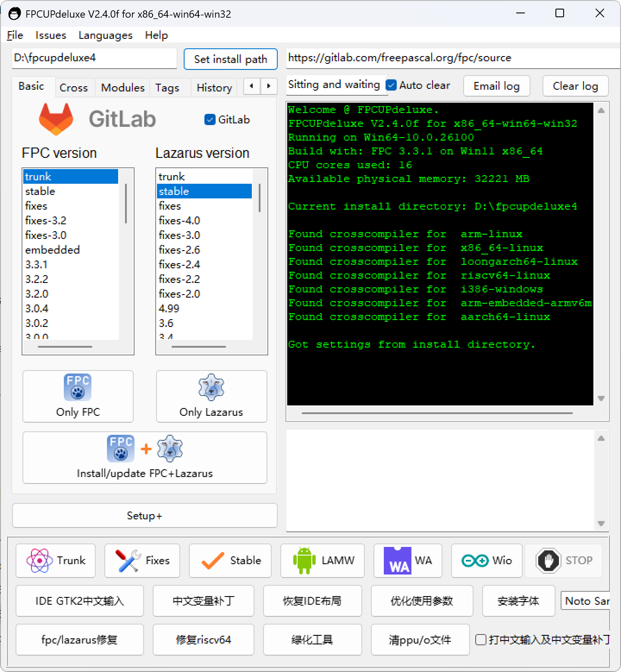Click the GitLab fox logo

tap(56, 119)
